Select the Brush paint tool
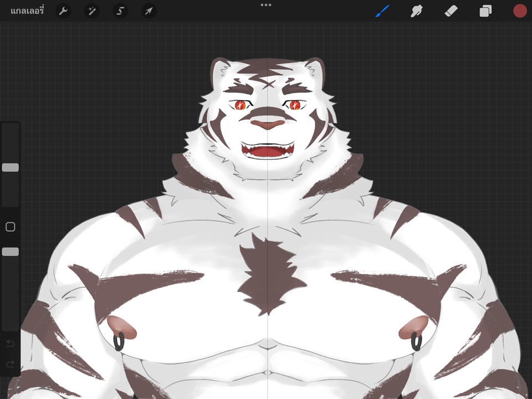 (x=382, y=11)
